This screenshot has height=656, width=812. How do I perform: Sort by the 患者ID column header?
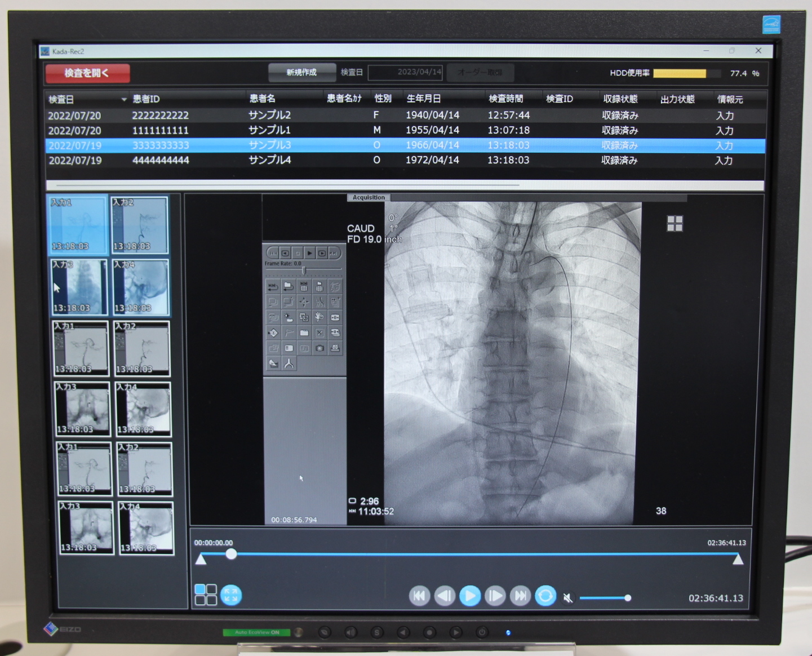click(147, 99)
